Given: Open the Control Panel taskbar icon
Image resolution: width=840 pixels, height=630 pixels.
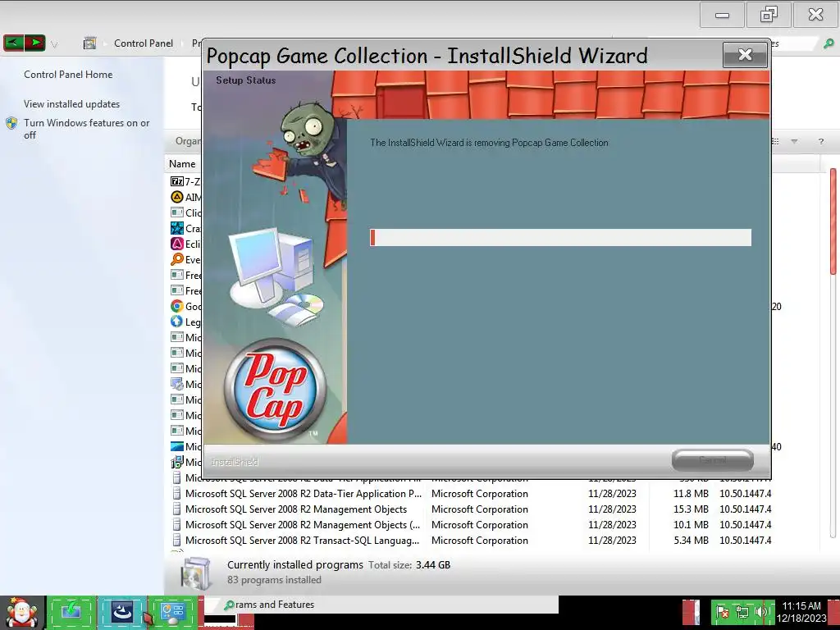Looking at the screenshot, I should pyautogui.click(x=172, y=611).
